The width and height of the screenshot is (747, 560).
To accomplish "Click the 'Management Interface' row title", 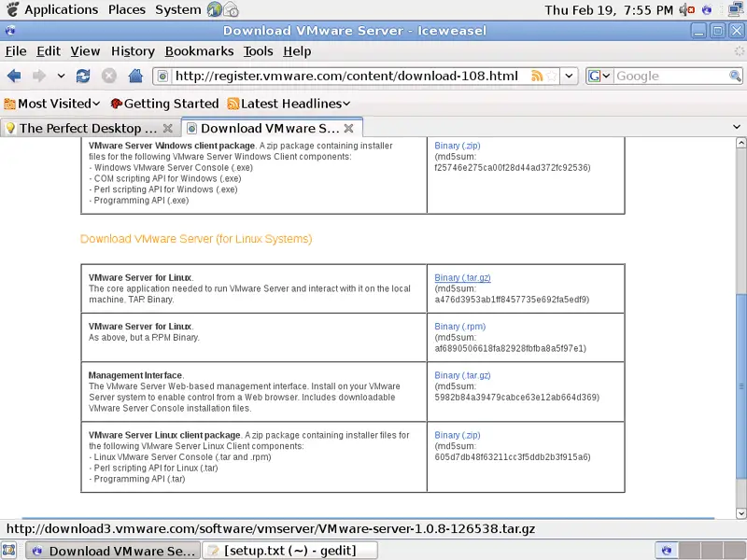I will point(135,376).
